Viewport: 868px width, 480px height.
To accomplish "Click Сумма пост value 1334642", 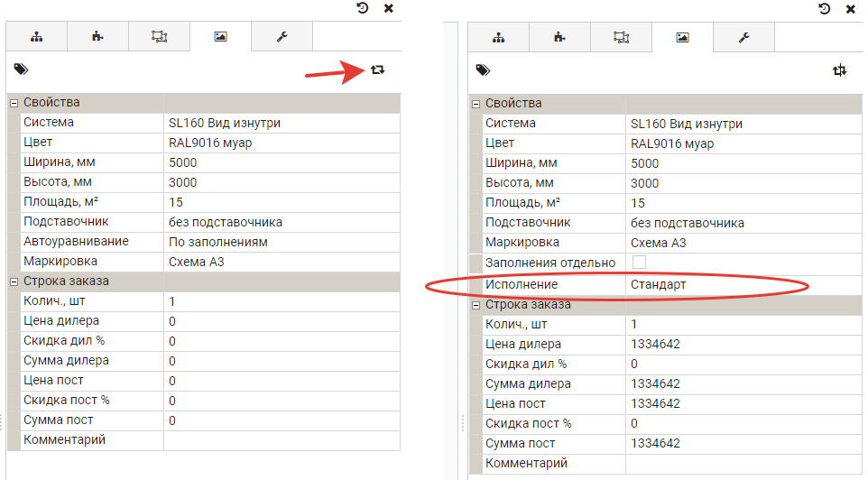I will [x=744, y=443].
